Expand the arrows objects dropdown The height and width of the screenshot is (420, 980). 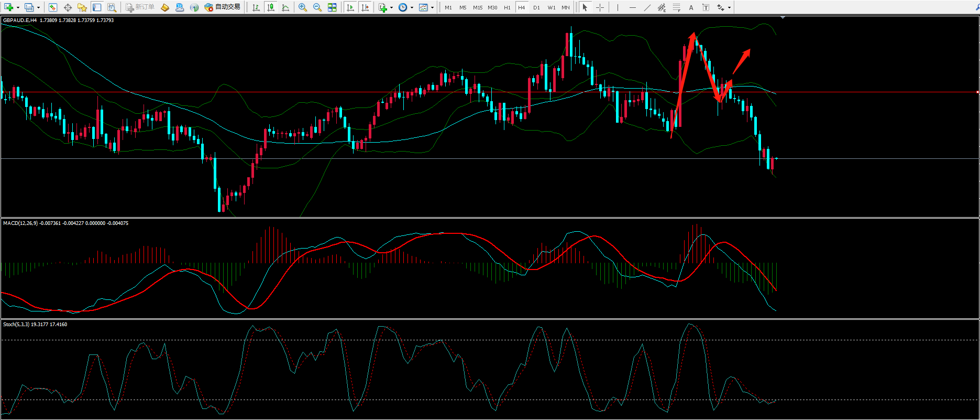pos(730,8)
